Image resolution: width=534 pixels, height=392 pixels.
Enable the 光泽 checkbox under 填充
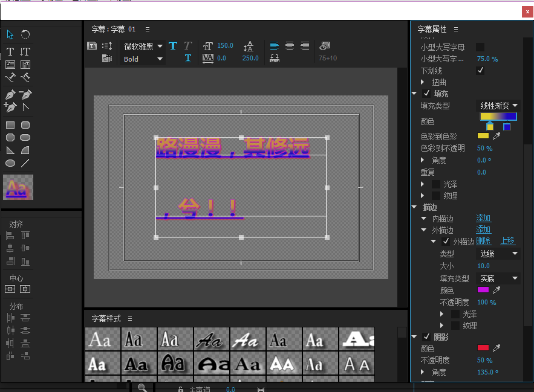point(436,184)
